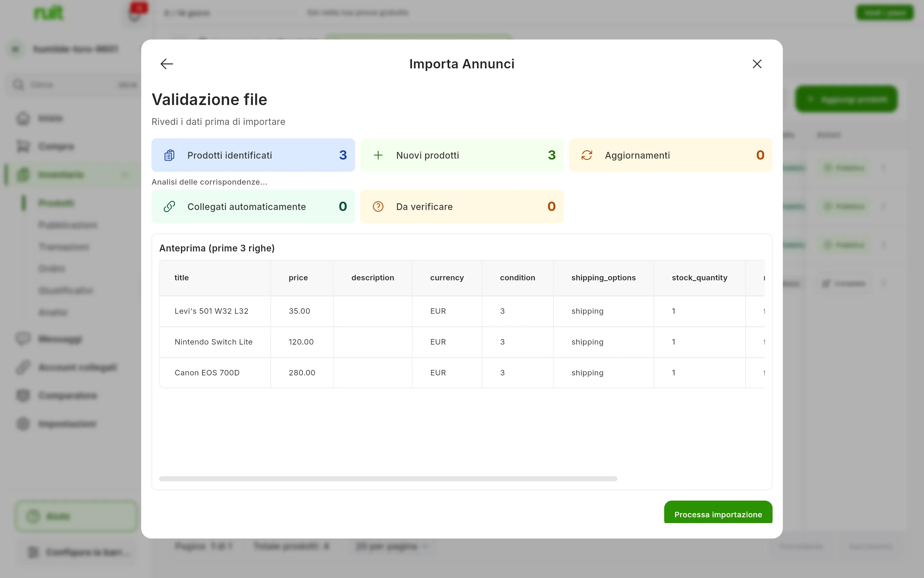Click the description column header
This screenshot has width=924, height=578.
tap(373, 278)
